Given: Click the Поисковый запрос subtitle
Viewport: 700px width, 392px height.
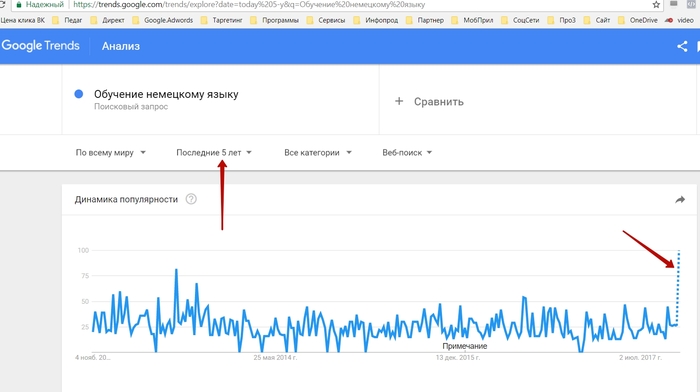Looking at the screenshot, I should (x=131, y=107).
